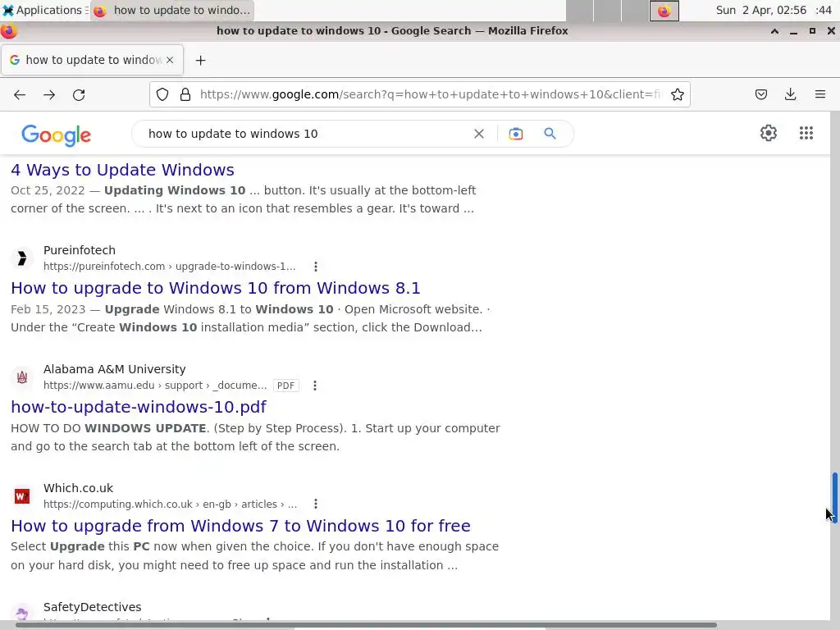Click the 'Which.co.uk' site name text
The width and height of the screenshot is (840, 630).
[x=78, y=488]
